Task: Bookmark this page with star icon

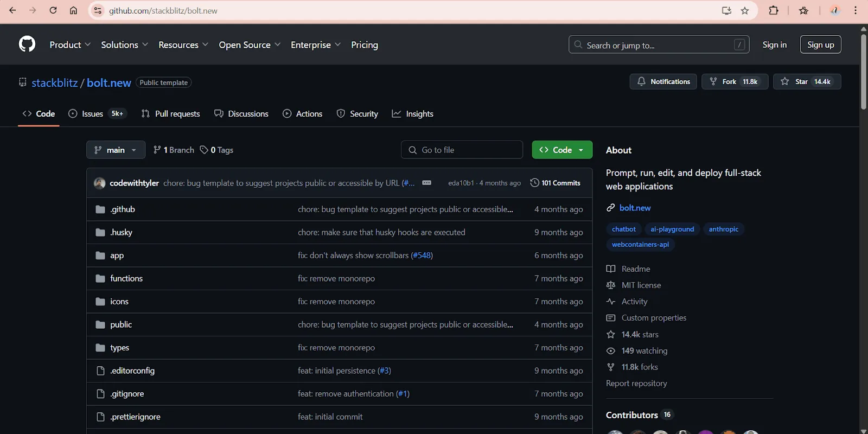Action: coord(745,10)
